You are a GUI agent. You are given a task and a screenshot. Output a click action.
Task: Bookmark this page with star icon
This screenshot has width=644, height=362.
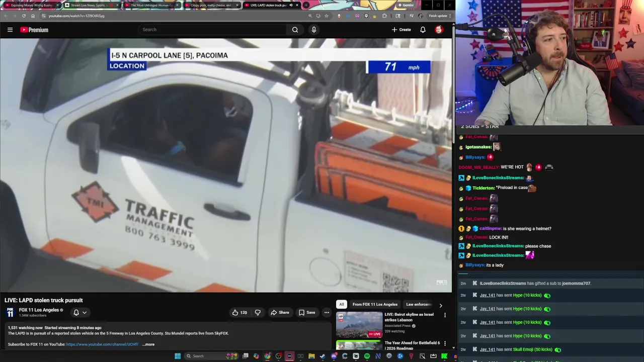(x=327, y=16)
